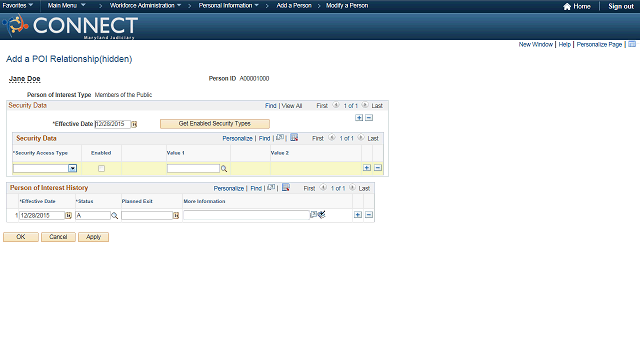Viewport: 640px width, 360px height.
Task: Click Personalize in Person of Interest History
Action: tap(229, 188)
